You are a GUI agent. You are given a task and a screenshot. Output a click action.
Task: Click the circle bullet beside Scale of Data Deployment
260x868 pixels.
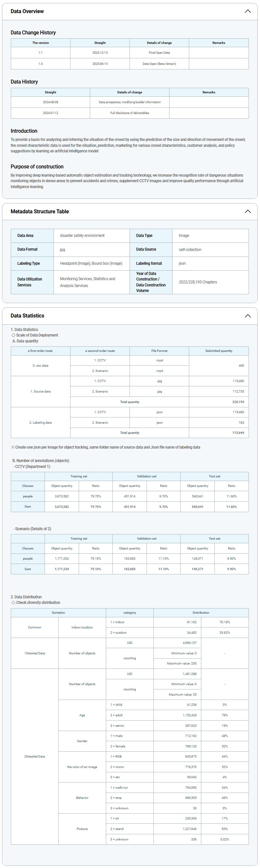point(13,335)
